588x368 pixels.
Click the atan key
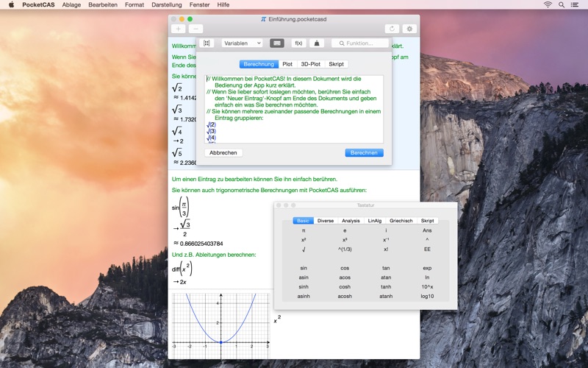[x=386, y=277]
